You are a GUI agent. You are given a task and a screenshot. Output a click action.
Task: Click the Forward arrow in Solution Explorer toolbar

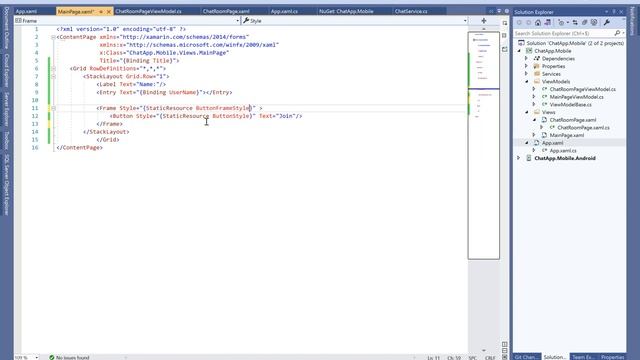(529, 23)
